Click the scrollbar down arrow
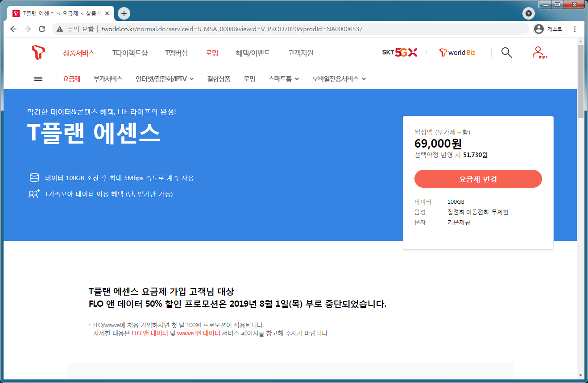 click(580, 375)
